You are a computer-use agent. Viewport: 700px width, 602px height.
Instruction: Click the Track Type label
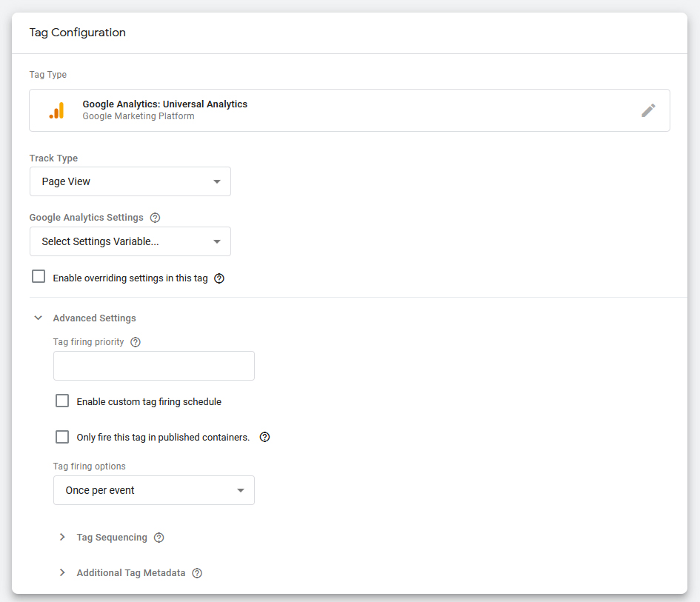(53, 158)
